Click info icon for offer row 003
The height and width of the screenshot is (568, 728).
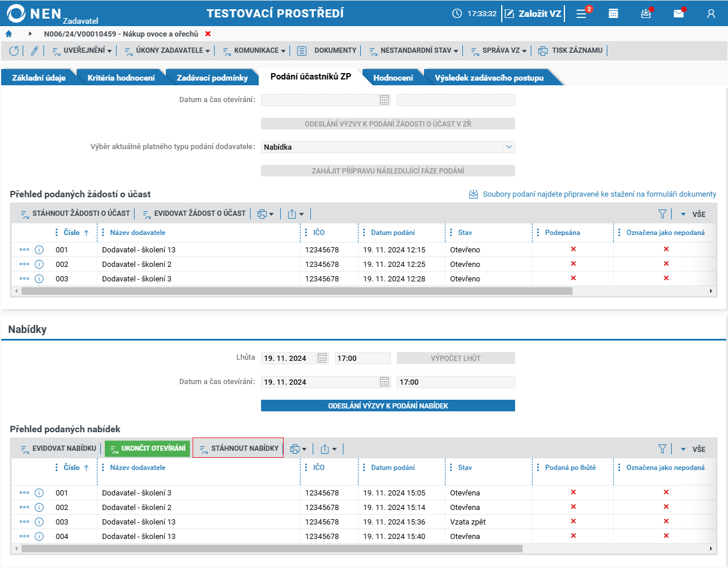pyautogui.click(x=39, y=522)
